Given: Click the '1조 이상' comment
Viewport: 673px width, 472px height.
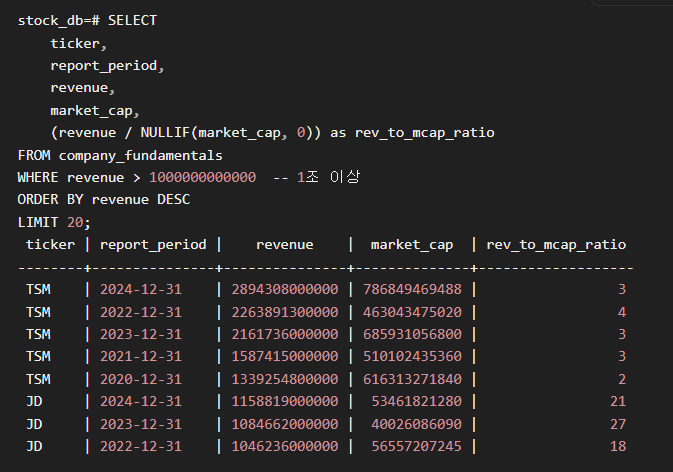Looking at the screenshot, I should 328,177.
